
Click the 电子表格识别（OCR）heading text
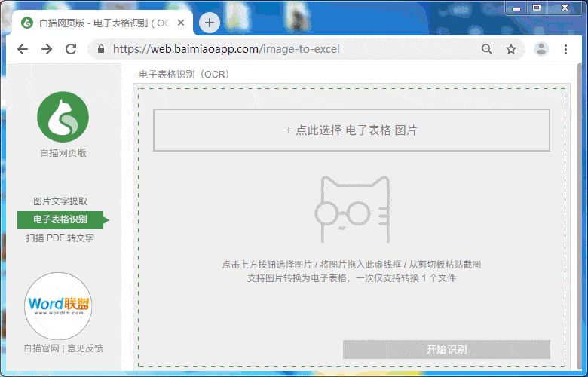[184, 75]
